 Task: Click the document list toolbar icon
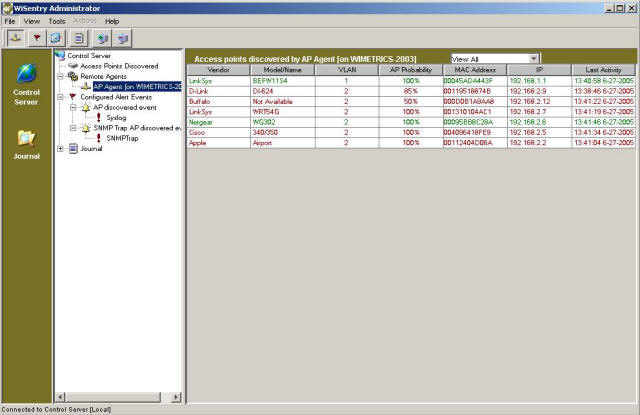(x=78, y=38)
